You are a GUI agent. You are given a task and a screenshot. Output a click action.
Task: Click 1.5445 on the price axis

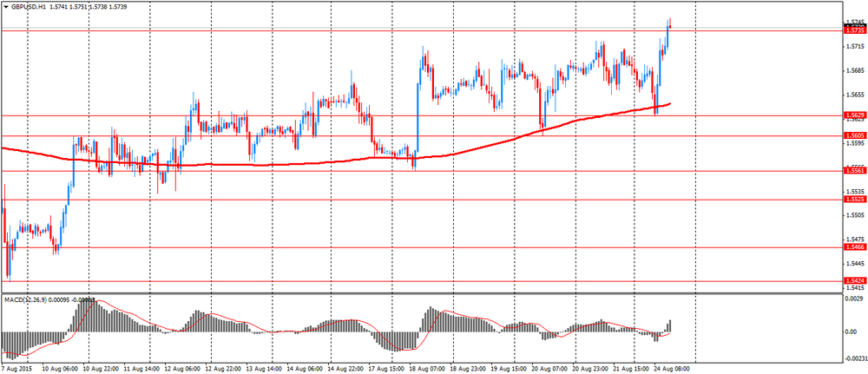(854, 263)
